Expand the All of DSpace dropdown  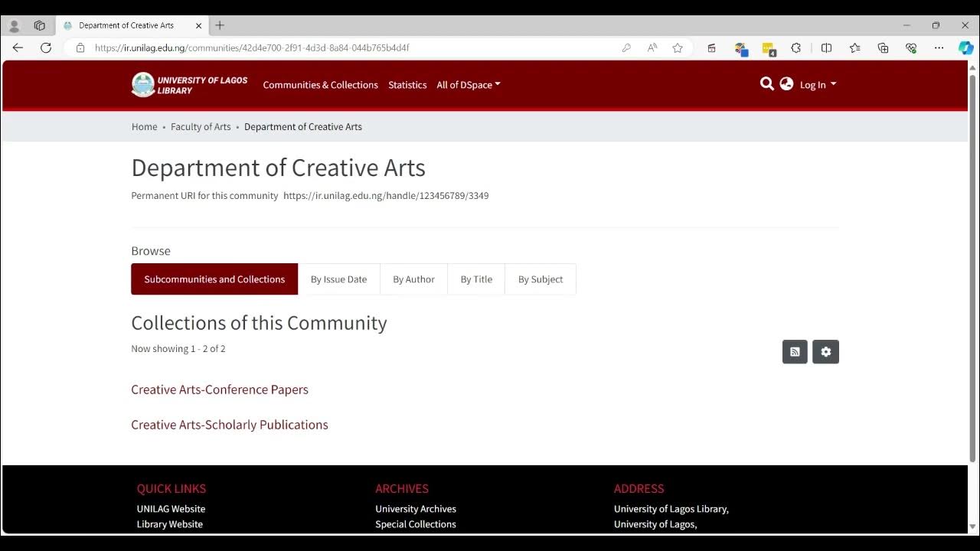pyautogui.click(x=468, y=85)
